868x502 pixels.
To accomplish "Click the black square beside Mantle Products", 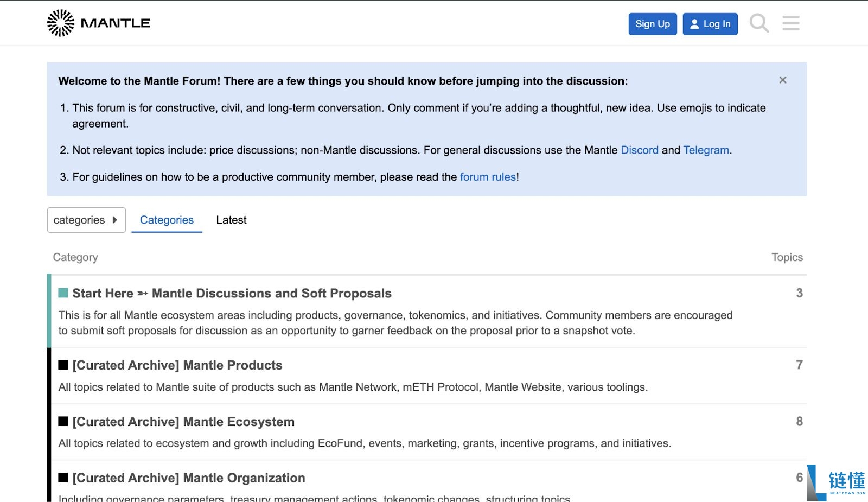I will 63,365.
